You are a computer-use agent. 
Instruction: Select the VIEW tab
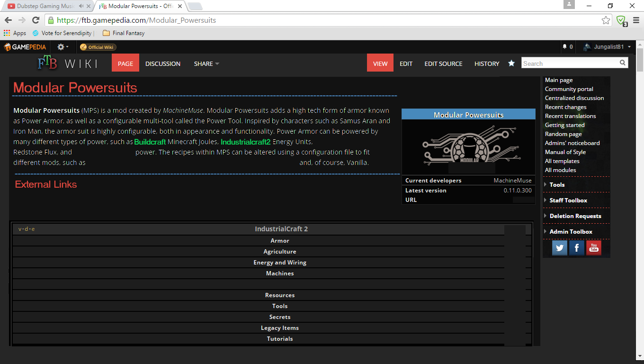tap(380, 64)
